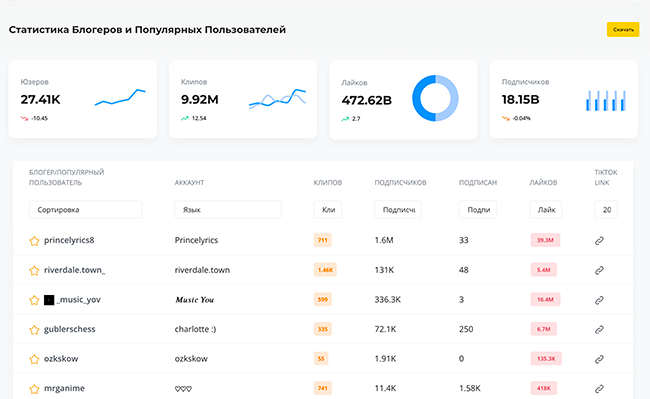The image size is (650, 399).
Task: Toggle star for _music_yov
Action: pos(34,300)
